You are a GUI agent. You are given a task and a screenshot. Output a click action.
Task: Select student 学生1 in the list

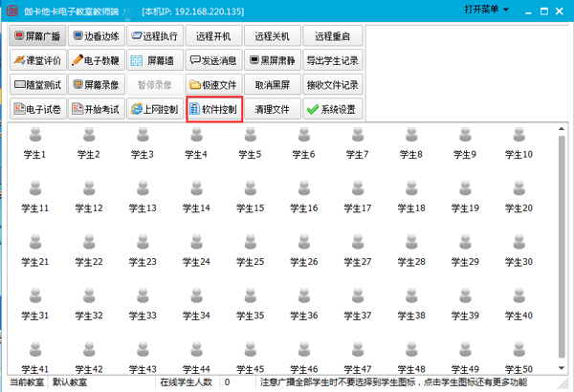pyautogui.click(x=34, y=142)
